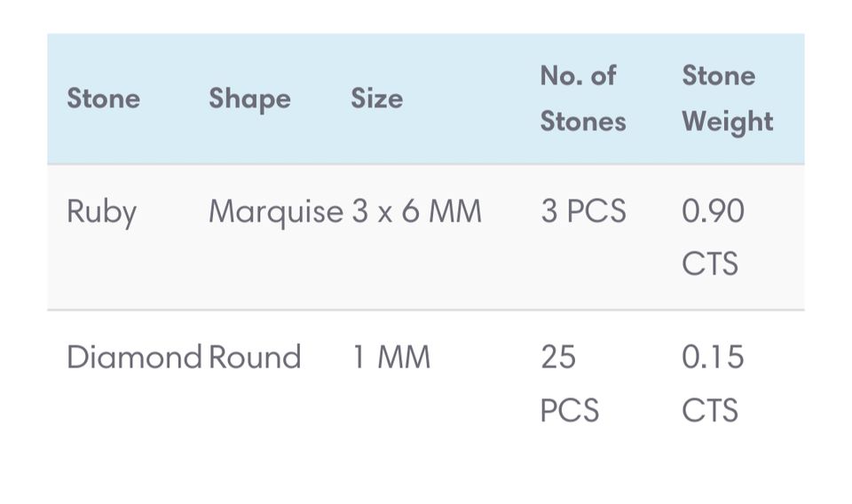Screen dimensions: 852x504
Task: Click the word Weight in the header
Action: point(727,122)
